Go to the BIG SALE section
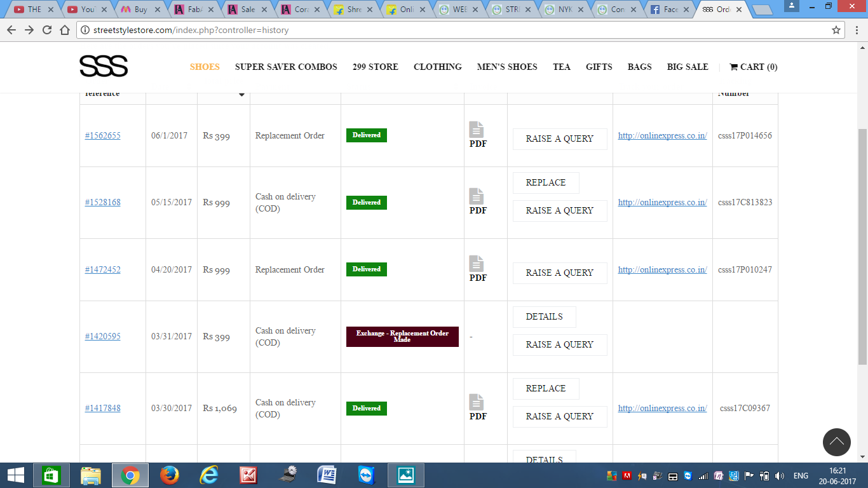The height and width of the screenshot is (488, 868). [687, 67]
